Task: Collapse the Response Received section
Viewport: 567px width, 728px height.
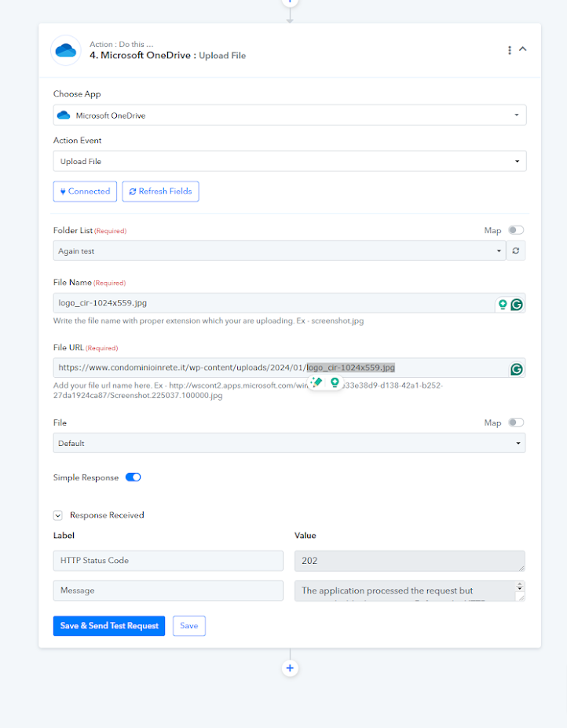Action: click(58, 515)
